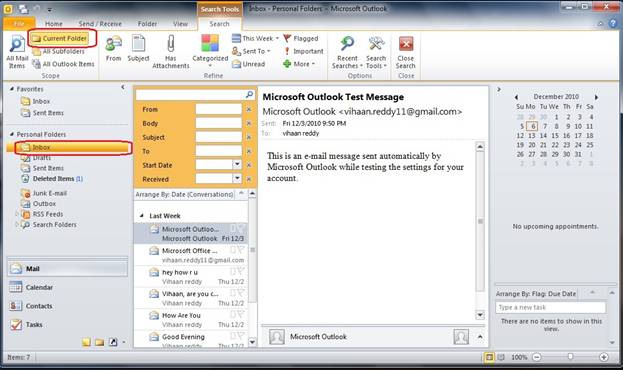Open Folder List icon in navigation bar
Image resolution: width=623 pixels, height=370 pixels.
(x=99, y=342)
